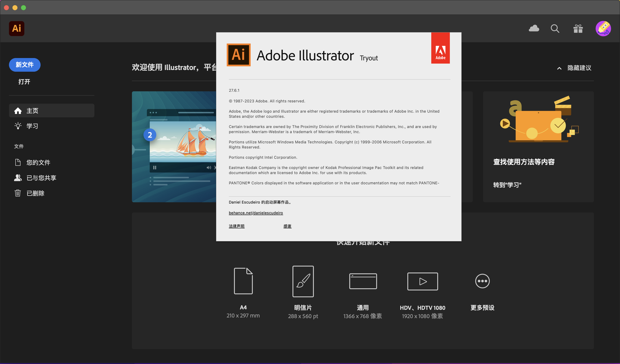Open the cloud sync status icon
The width and height of the screenshot is (620, 364).
click(534, 29)
